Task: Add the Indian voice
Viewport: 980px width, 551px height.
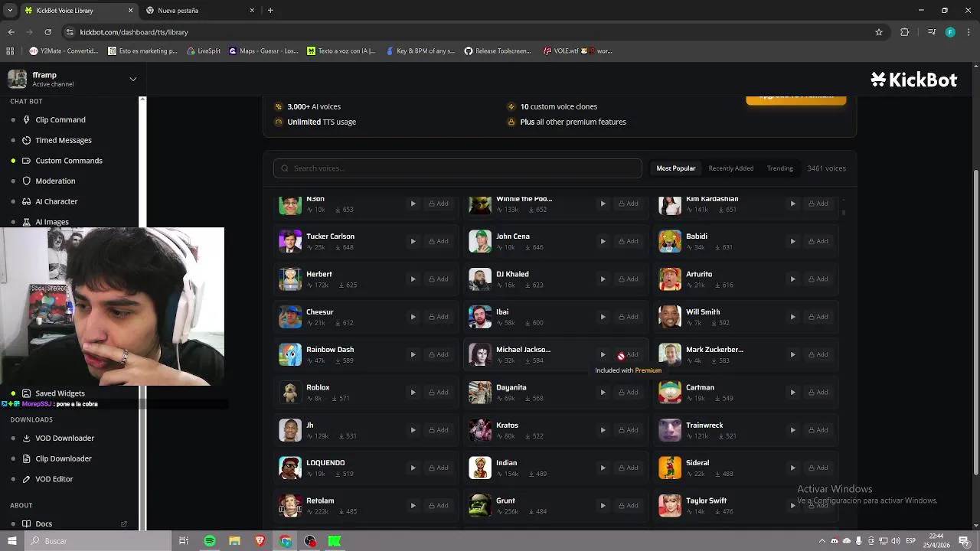Action: pos(629,468)
